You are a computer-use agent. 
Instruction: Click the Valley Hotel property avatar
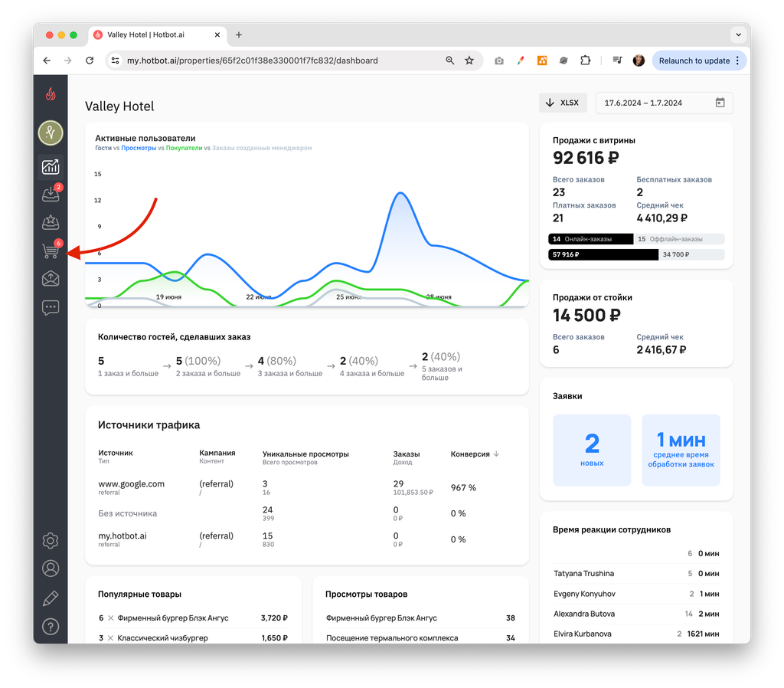pyautogui.click(x=51, y=133)
